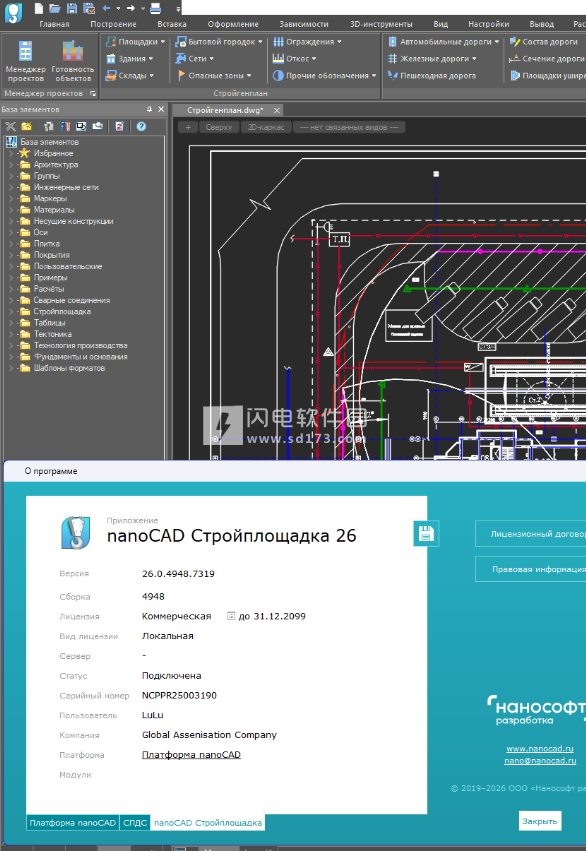586x851 pixels.
Task: Click the Состав дороги tool
Action: (x=544, y=42)
